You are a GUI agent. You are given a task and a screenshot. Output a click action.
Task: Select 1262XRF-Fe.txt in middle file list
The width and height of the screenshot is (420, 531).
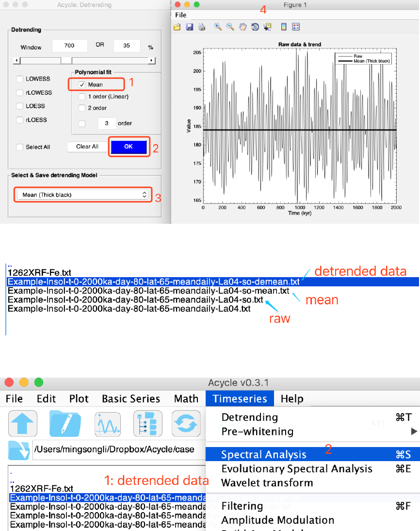40,273
